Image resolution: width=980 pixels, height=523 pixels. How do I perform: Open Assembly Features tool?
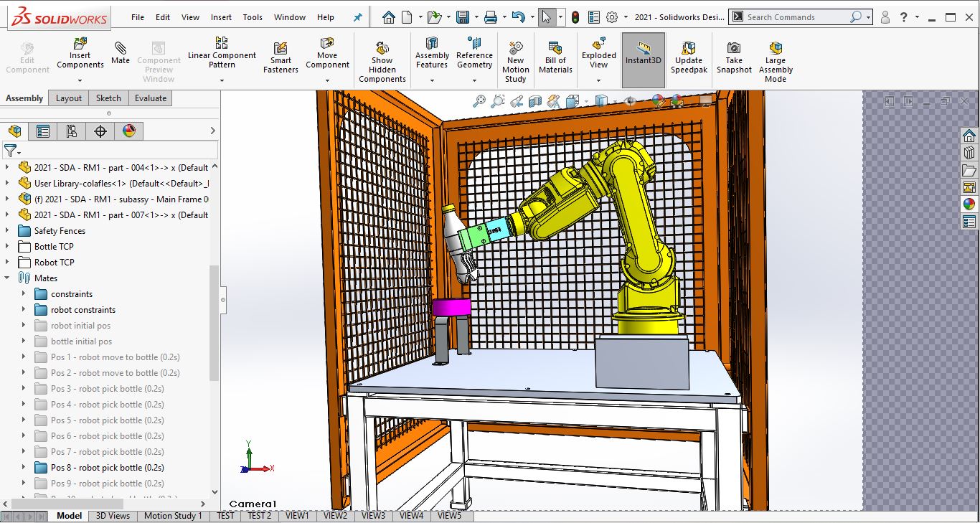[432, 54]
